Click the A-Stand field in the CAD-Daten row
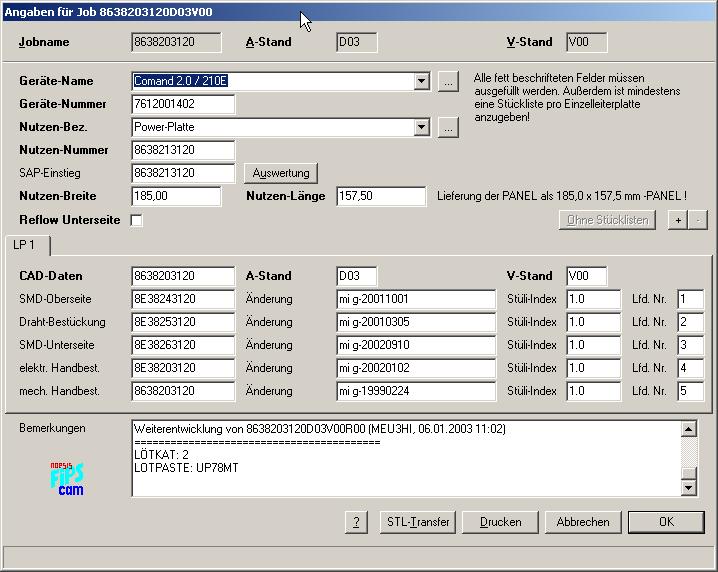The image size is (718, 572). [x=356, y=276]
